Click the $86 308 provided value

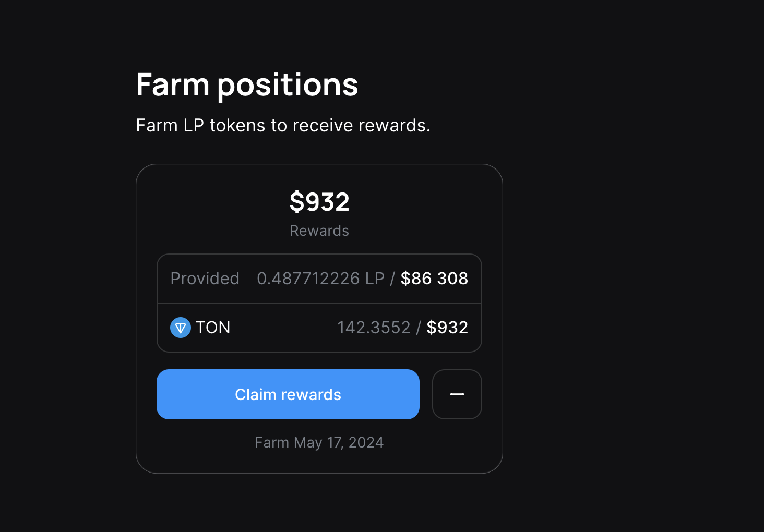point(434,279)
